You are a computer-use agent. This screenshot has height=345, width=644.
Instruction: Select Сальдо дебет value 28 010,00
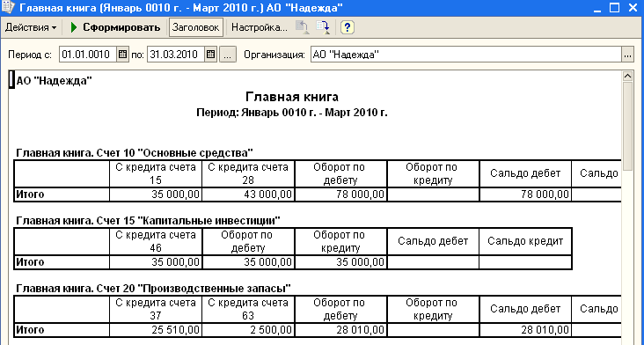point(525,330)
